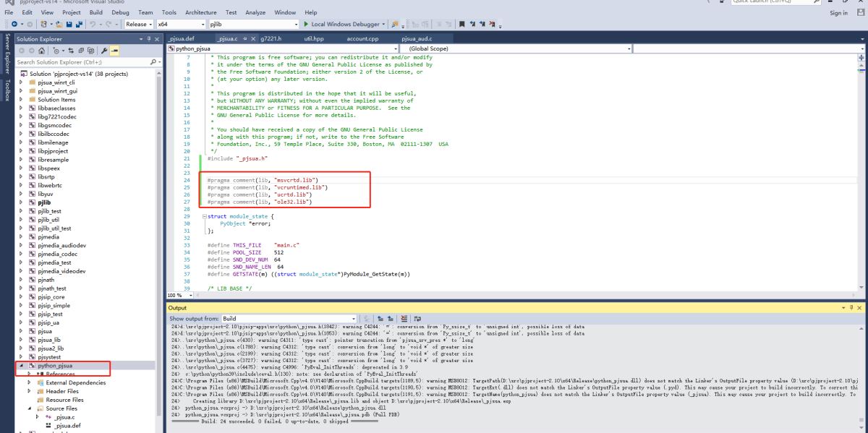Image resolution: width=868 pixels, height=433 pixels.
Task: Select the pjsua2_lib project in tree
Action: [50, 348]
